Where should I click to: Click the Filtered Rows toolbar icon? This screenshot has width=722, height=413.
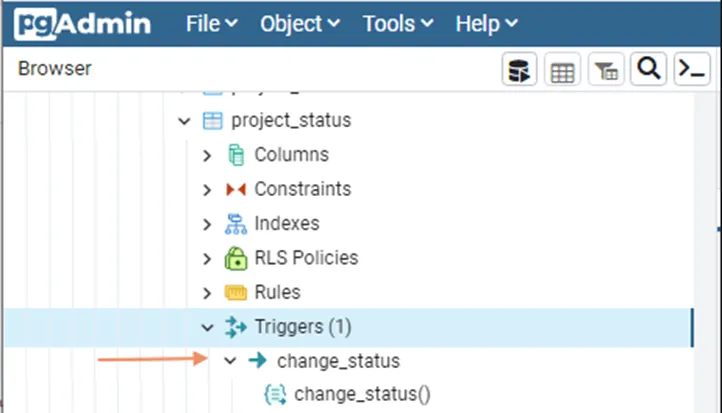tap(606, 70)
